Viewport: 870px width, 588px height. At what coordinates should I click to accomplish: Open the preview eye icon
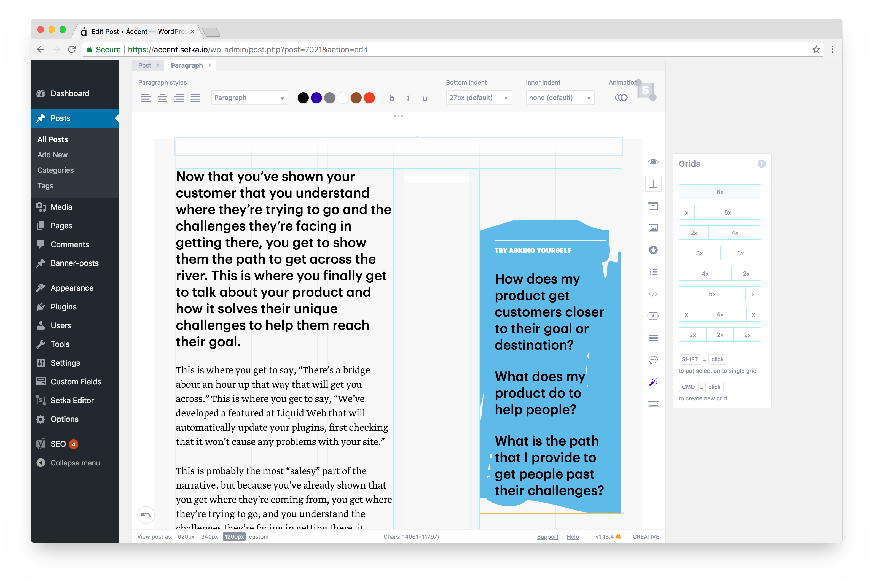653,162
